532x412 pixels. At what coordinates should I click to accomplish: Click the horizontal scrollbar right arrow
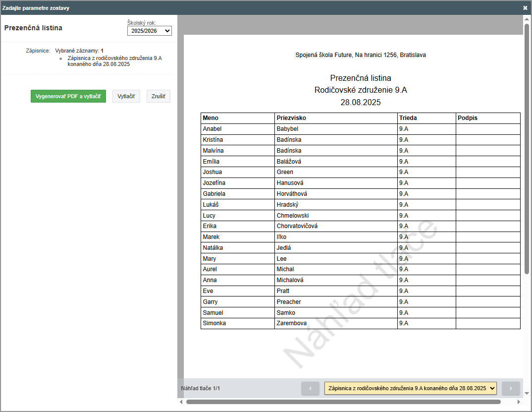[519, 402]
